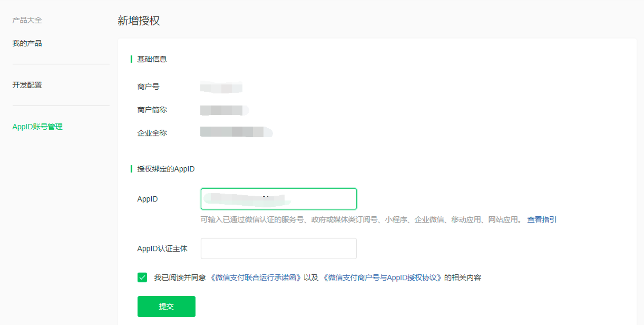Open 开发配置 sidebar section

tap(27, 85)
